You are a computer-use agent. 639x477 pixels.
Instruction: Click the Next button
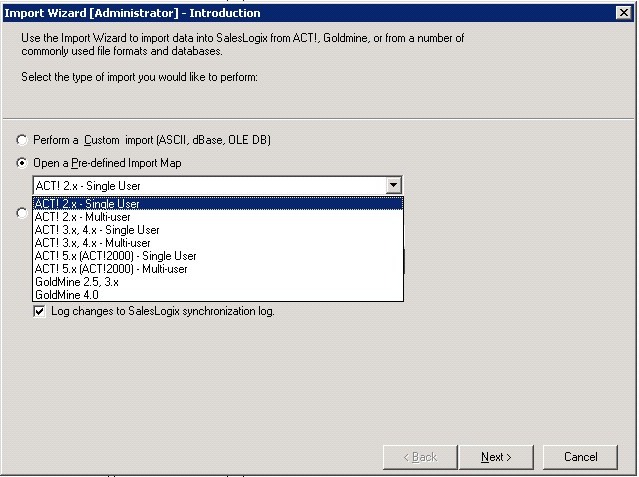click(x=496, y=457)
